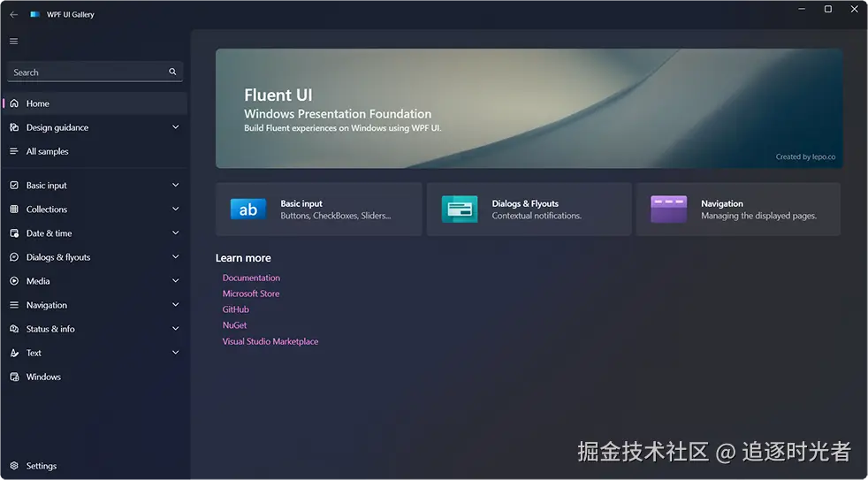The width and height of the screenshot is (868, 480).
Task: Click the blue 'ab' Basic input card icon
Action: point(248,210)
